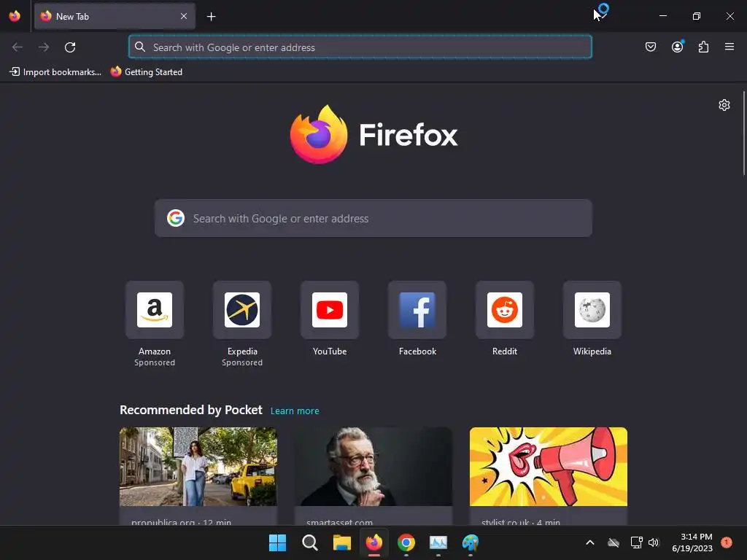
Task: Click the page vertical scrollbar
Action: [x=743, y=133]
